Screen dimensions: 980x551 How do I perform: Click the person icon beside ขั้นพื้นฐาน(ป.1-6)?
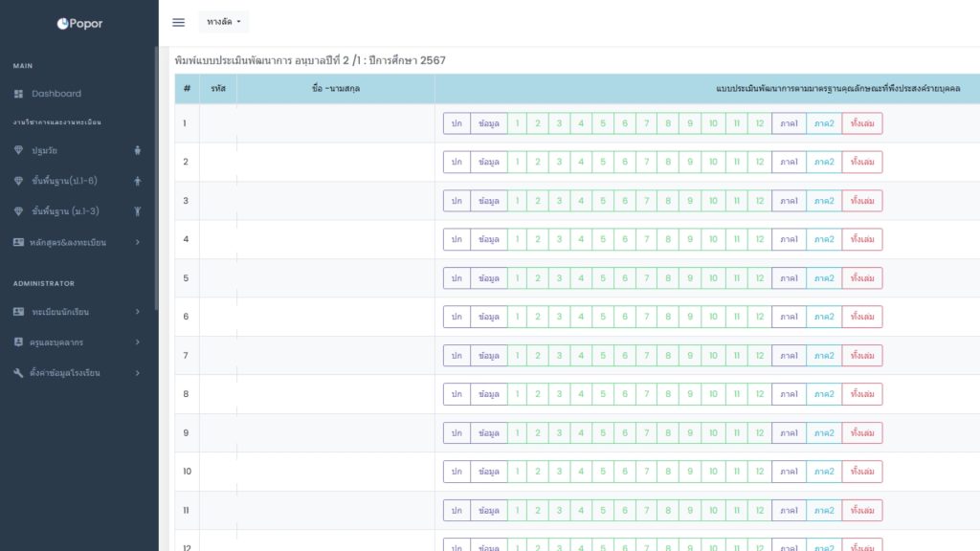(138, 181)
